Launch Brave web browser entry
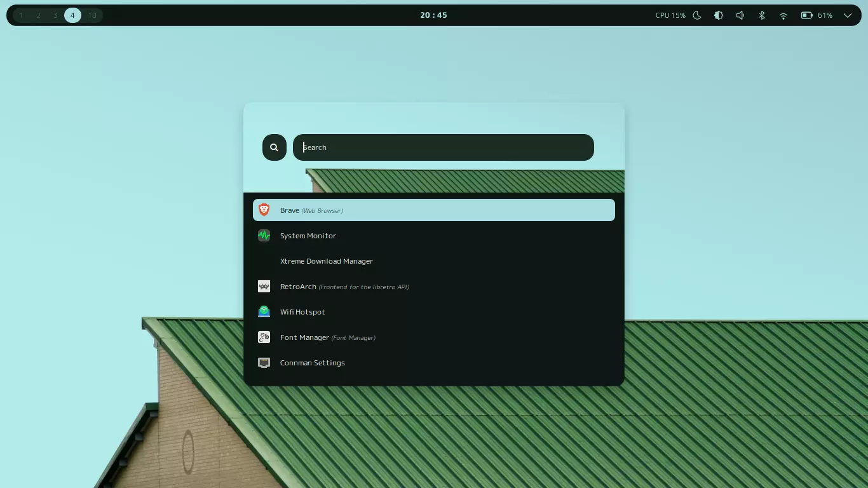Viewport: 868px width, 488px height. point(434,210)
